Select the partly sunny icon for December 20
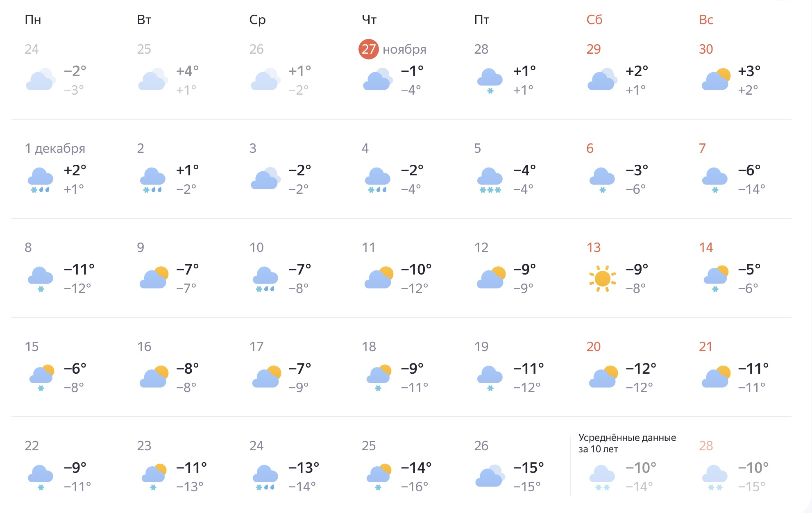Screen dimensions: 812x513 tap(603, 377)
